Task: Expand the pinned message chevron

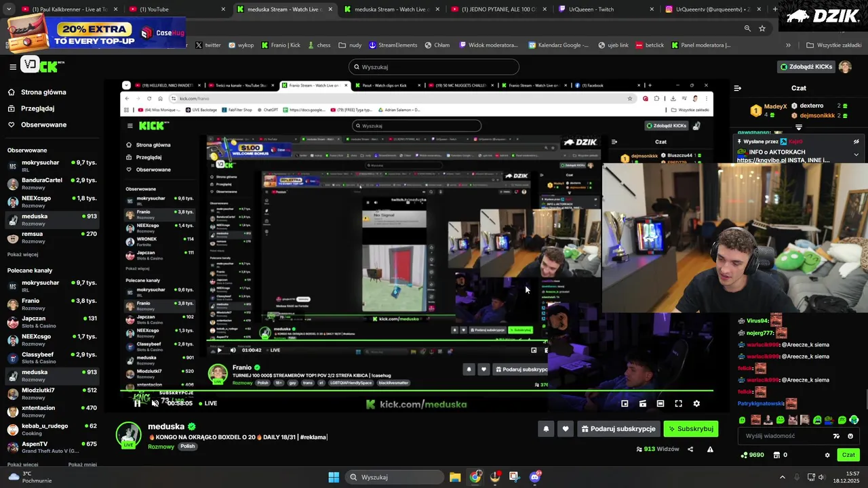Action: pos(856,155)
